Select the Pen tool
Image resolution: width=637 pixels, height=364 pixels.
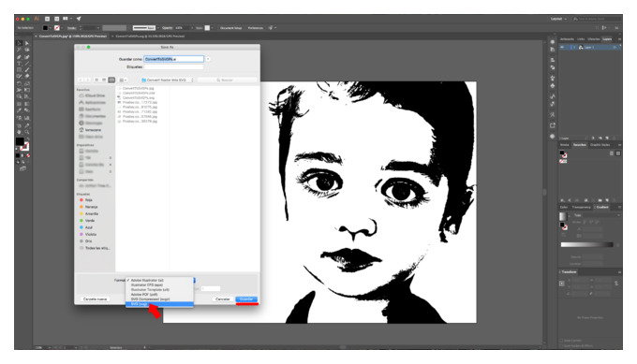pos(19,57)
